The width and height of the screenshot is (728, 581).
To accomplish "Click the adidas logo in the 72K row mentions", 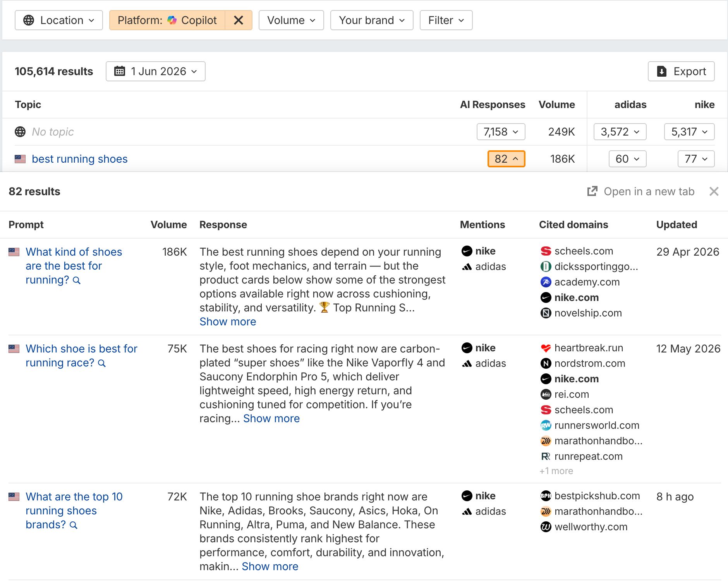I will [x=467, y=511].
